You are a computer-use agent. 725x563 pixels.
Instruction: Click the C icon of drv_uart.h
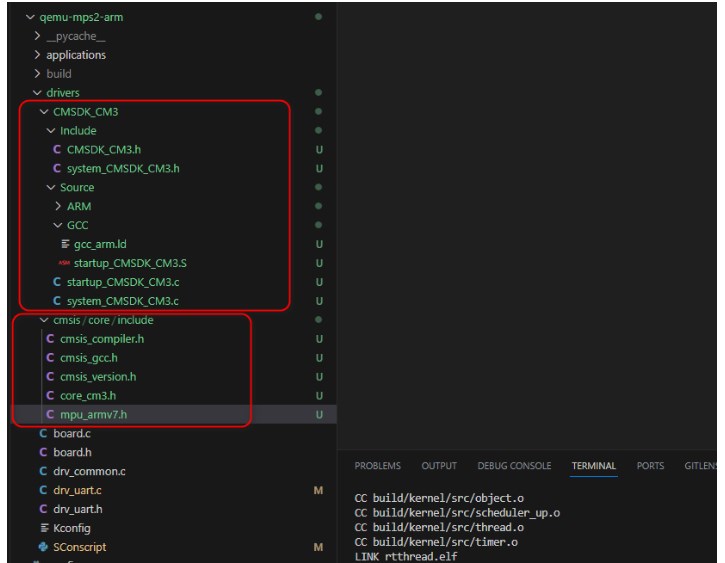click(43, 509)
